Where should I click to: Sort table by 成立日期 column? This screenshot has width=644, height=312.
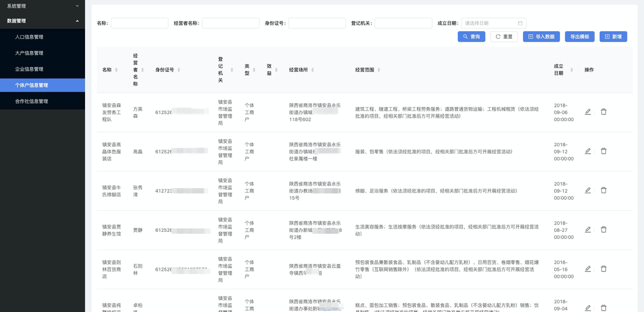572,70
